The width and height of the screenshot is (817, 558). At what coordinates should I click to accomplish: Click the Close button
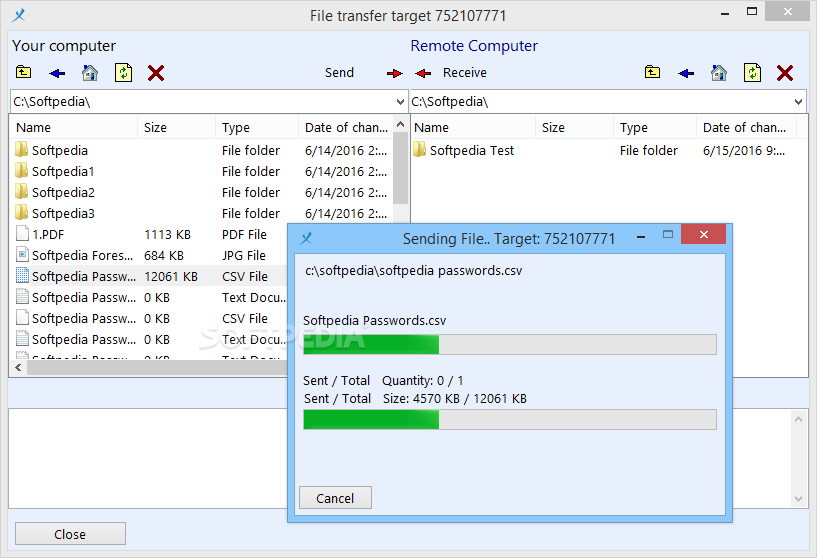[x=70, y=534]
